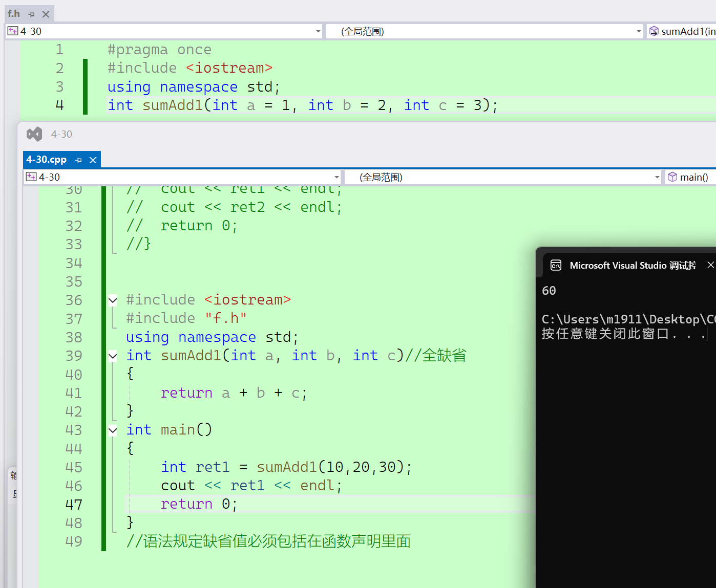The width and height of the screenshot is (716, 588).
Task: Open the sumAdd1 member dropdown in the f.h window
Action: coord(682,31)
